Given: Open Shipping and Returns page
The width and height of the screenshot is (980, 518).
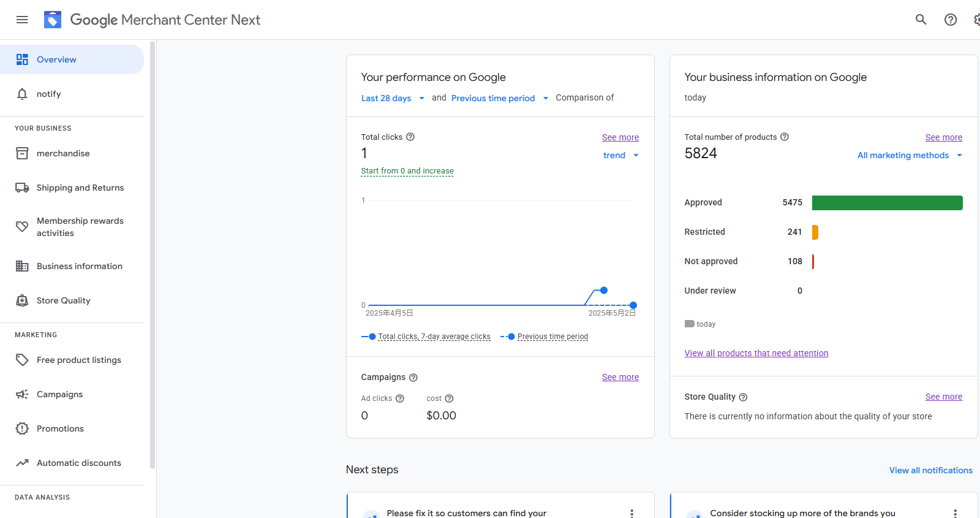Looking at the screenshot, I should (x=72, y=188).
